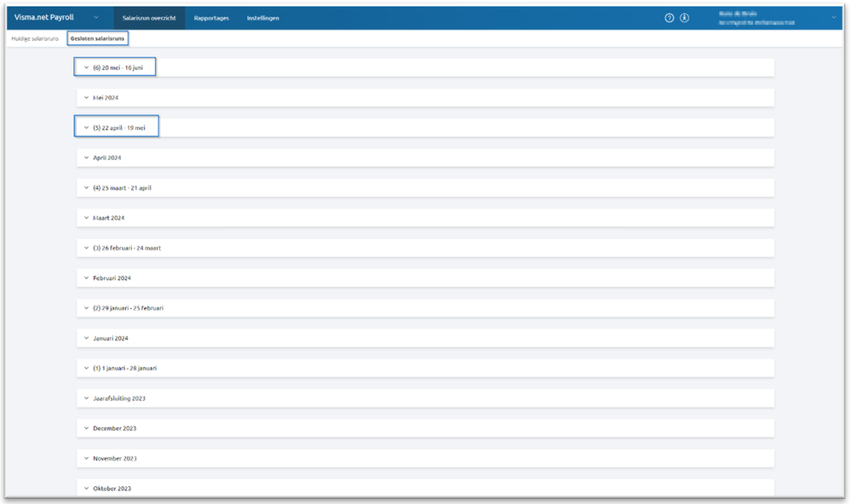Expand the chevron beside Februari 2024
The height and width of the screenshot is (504, 851).
86,278
